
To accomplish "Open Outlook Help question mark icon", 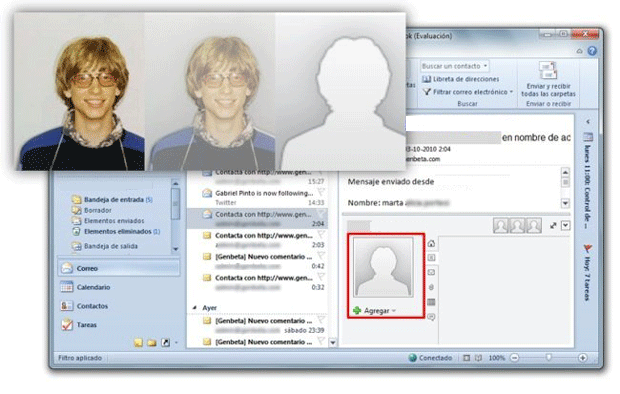I will coord(592,51).
